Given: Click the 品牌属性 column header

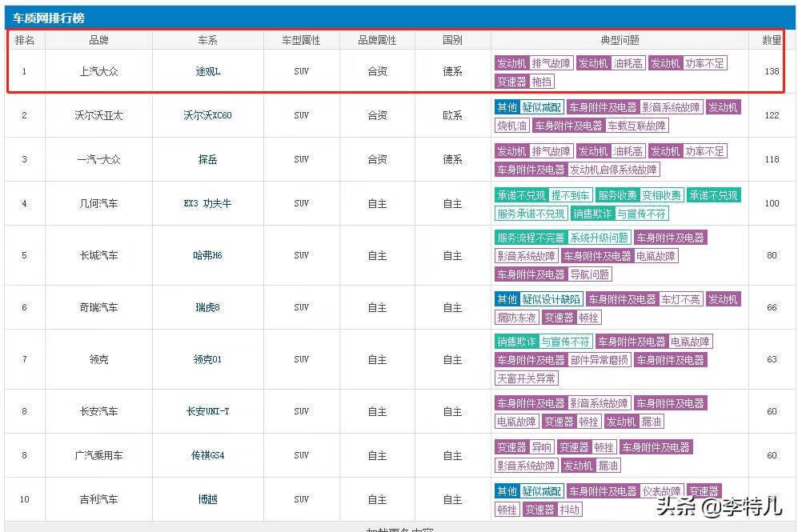Looking at the screenshot, I should tap(377, 40).
